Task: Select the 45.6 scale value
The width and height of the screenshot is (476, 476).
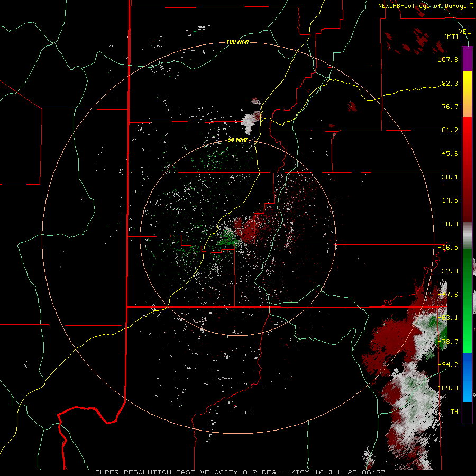Action: click(x=450, y=153)
